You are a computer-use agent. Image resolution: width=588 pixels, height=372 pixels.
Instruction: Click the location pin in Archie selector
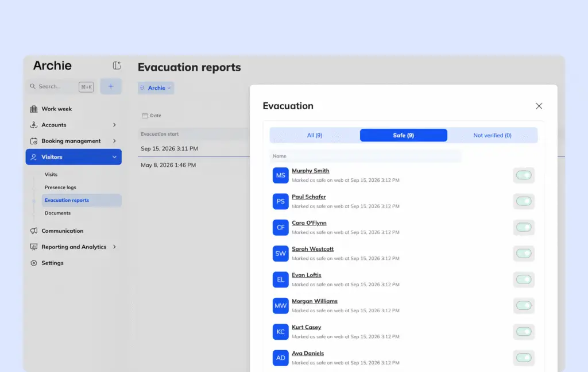click(142, 88)
